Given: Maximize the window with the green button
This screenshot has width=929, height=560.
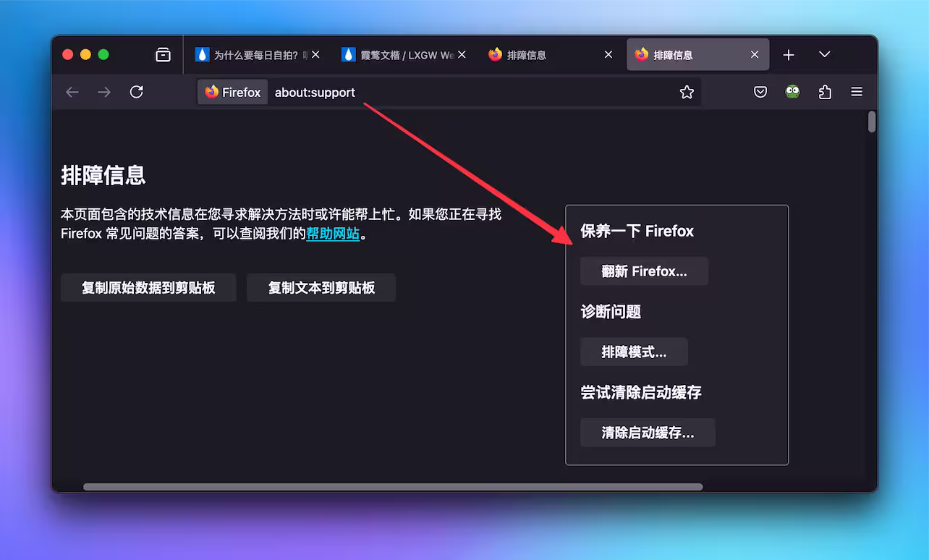Looking at the screenshot, I should click(x=103, y=54).
